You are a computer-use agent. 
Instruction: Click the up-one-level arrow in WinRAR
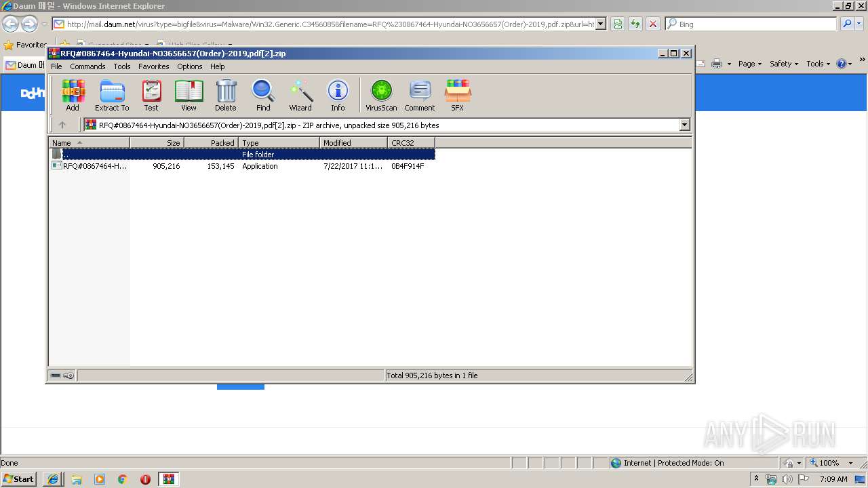62,125
